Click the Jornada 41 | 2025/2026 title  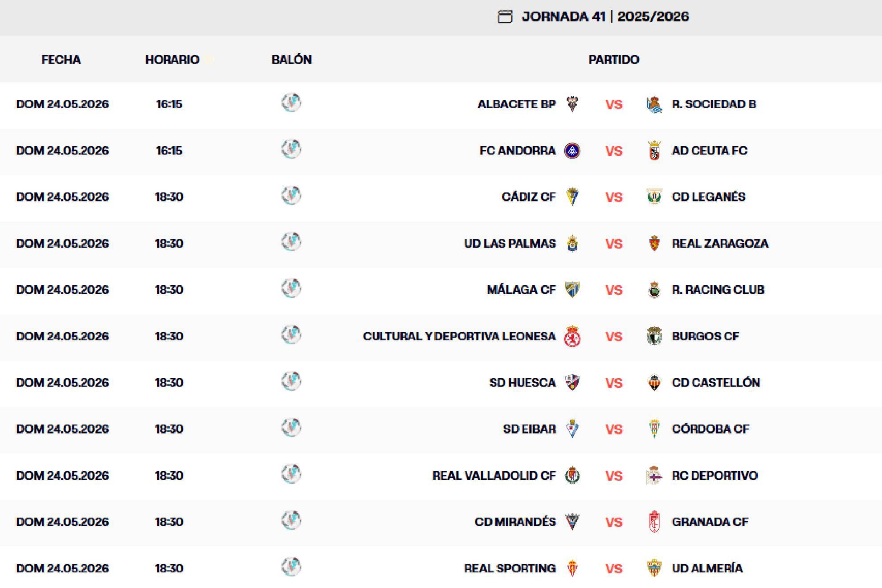(x=605, y=17)
